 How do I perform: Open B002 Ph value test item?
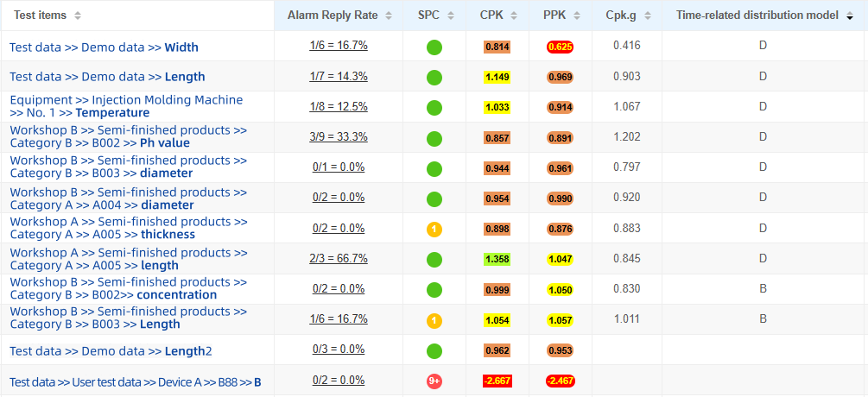tap(129, 136)
